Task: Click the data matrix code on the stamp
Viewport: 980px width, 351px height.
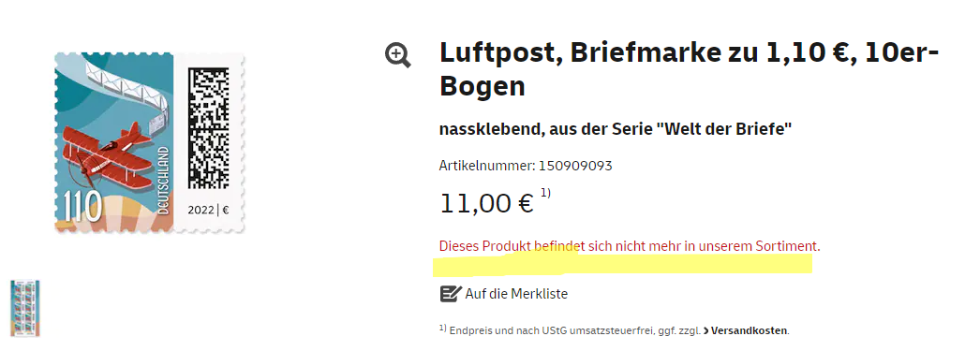Action: [x=209, y=129]
